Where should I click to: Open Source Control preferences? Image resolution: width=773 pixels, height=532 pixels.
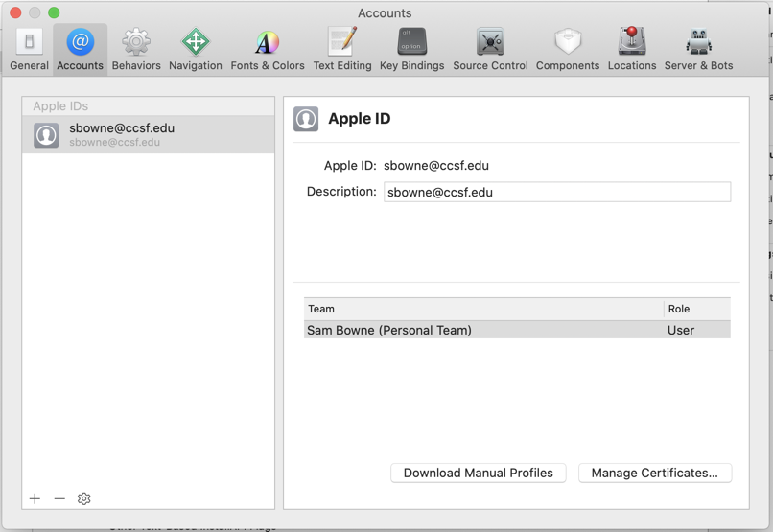490,48
